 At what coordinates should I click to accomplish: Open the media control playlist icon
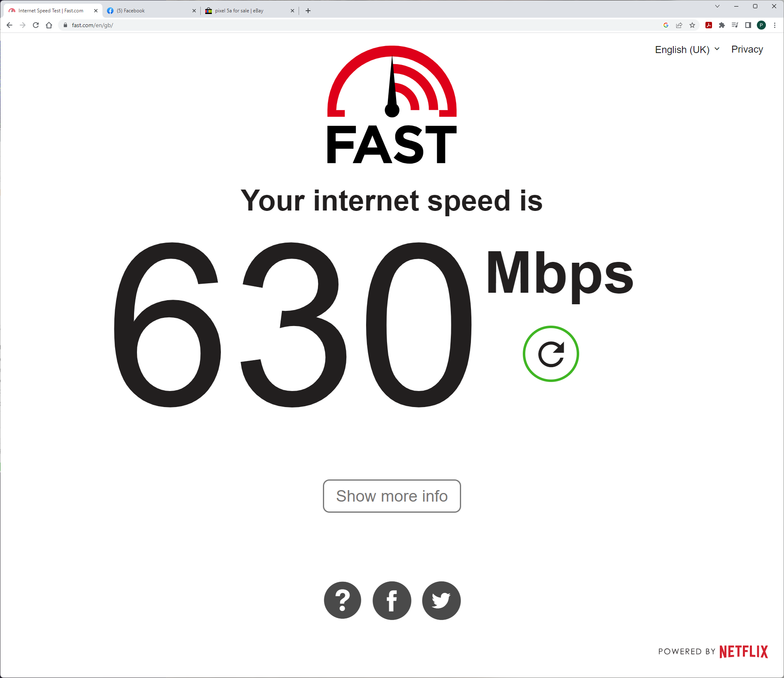pyautogui.click(x=735, y=25)
